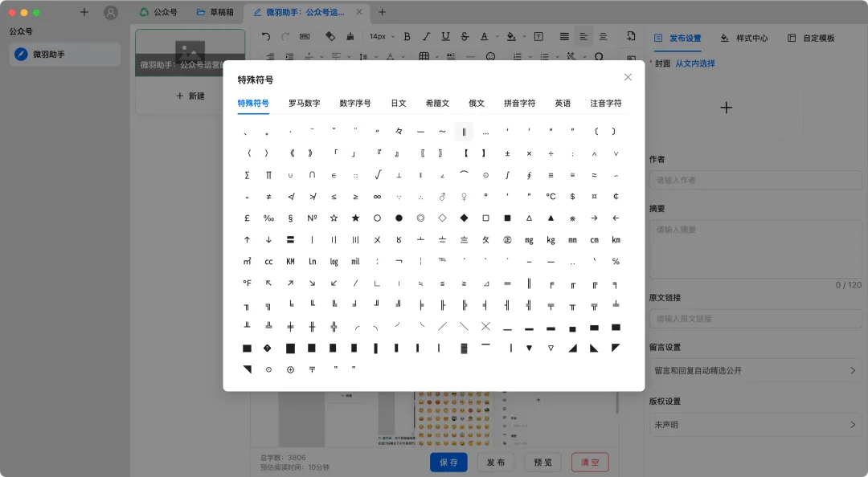The height and width of the screenshot is (477, 868).
Task: Toggle underline in editor toolbar
Action: (445, 36)
